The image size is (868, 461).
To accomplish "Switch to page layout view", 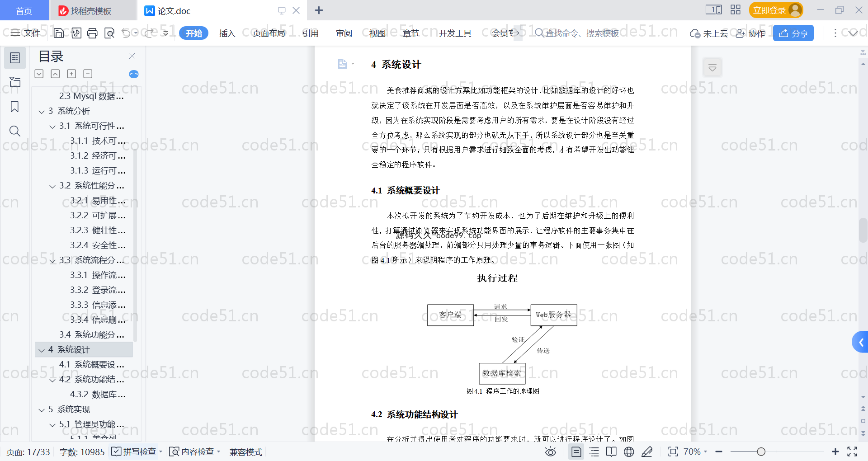I will pos(576,452).
